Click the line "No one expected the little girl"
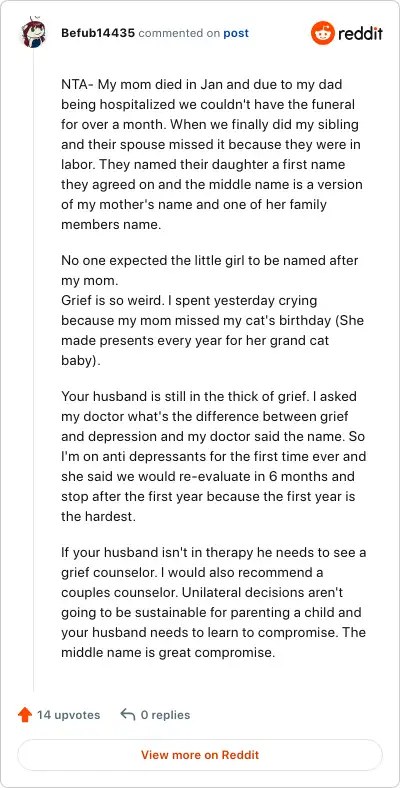This screenshot has height=788, width=400. click(x=210, y=261)
